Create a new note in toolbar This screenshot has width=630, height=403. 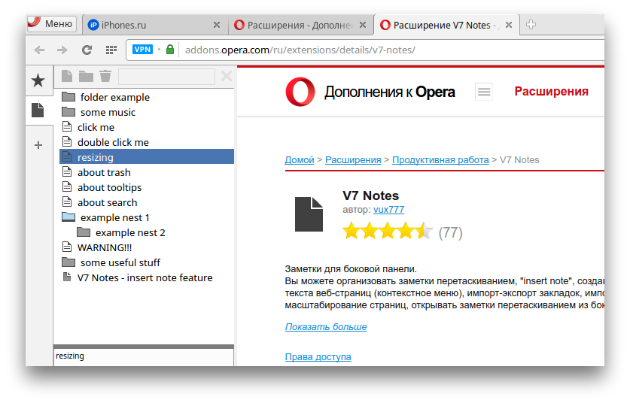[x=67, y=76]
